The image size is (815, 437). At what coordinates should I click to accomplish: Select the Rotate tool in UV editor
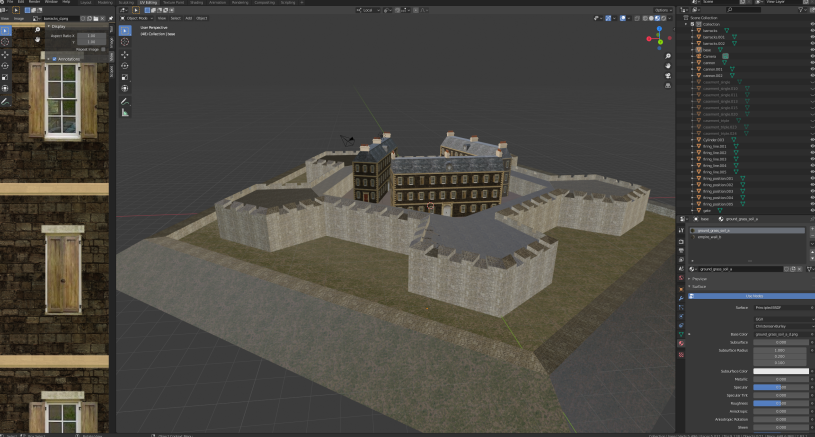point(5,65)
